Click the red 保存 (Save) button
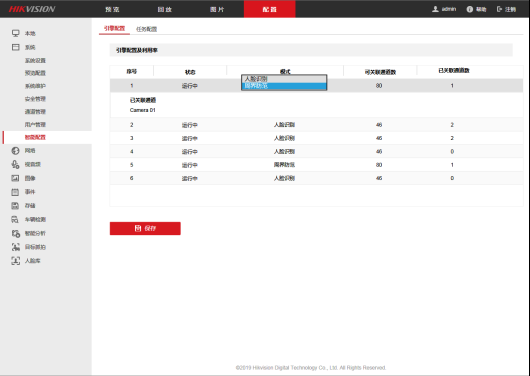The image size is (530, 376). (x=145, y=228)
